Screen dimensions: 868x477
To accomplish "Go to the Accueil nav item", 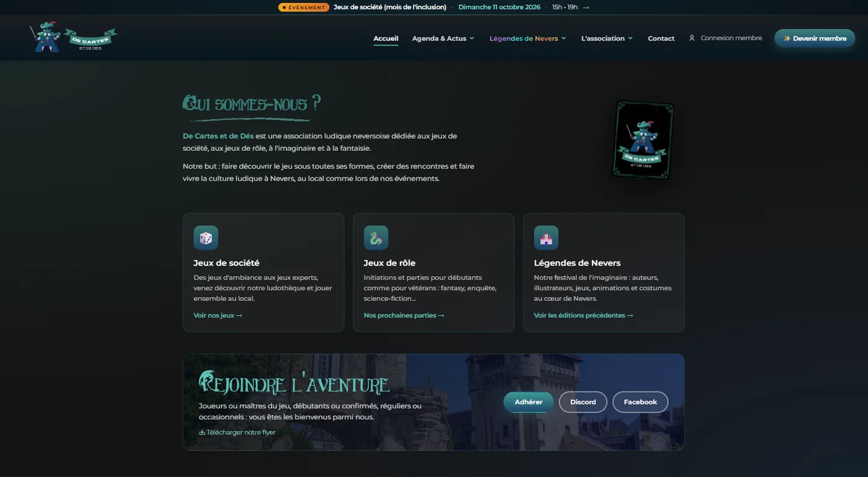I will pyautogui.click(x=386, y=38).
